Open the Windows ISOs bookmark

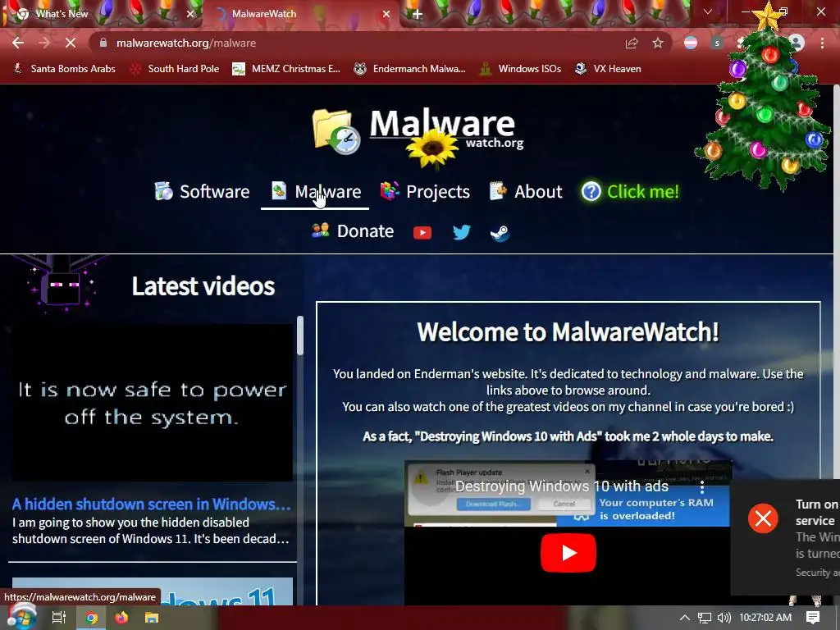click(521, 69)
